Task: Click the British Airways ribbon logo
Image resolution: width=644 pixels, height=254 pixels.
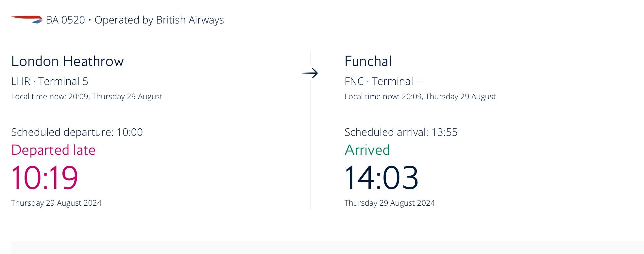Action: point(27,19)
